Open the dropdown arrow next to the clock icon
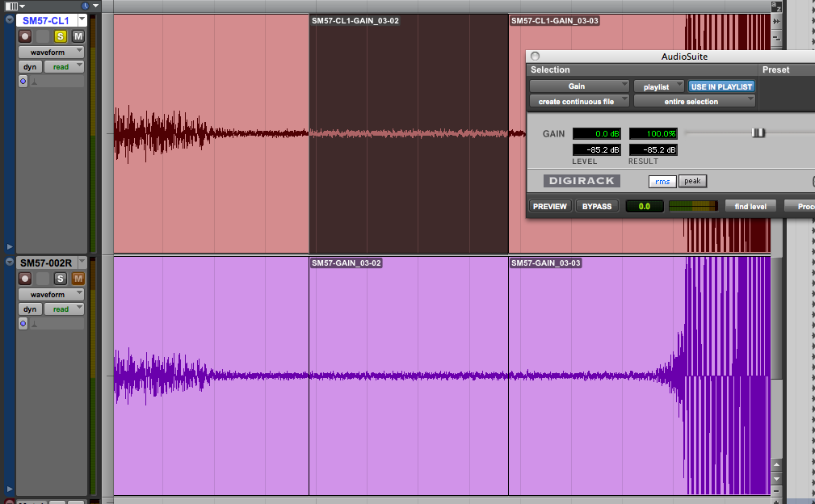 point(95,6)
